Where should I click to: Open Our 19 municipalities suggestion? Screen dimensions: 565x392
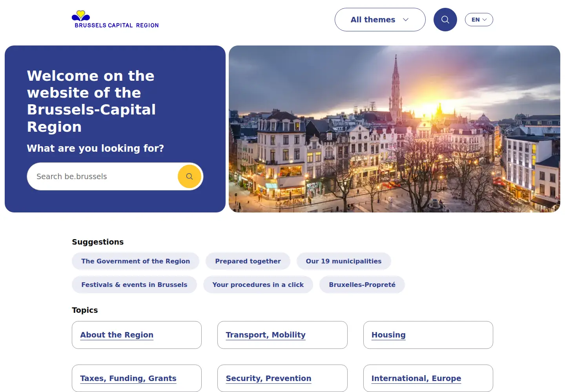[x=344, y=261]
